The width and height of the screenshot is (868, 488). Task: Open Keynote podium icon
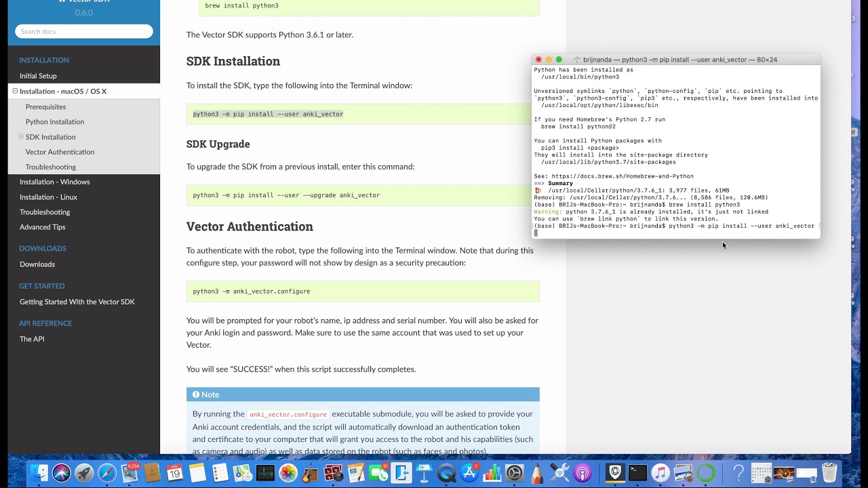click(424, 472)
